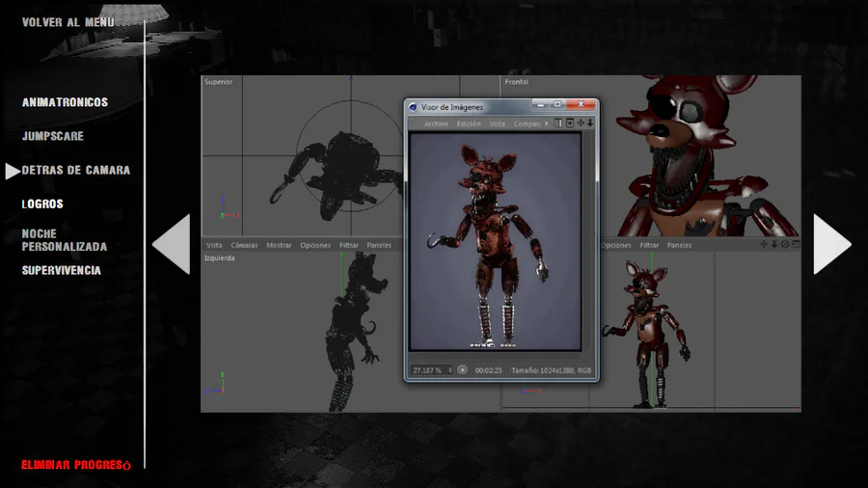Open Paneles menu in the right viewport bar

pyautogui.click(x=679, y=245)
